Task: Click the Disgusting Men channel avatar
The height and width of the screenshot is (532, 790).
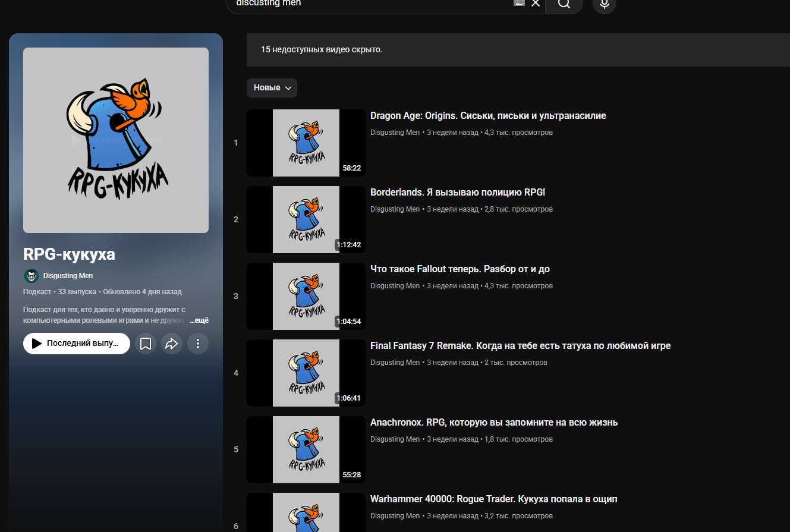Action: coord(32,276)
